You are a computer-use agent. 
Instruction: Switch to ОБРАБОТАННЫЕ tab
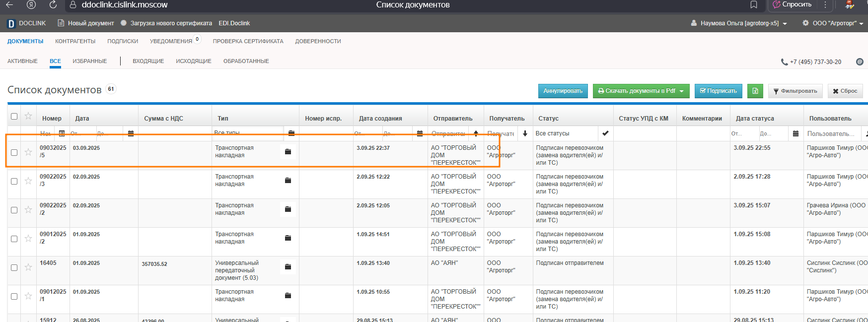pos(246,61)
